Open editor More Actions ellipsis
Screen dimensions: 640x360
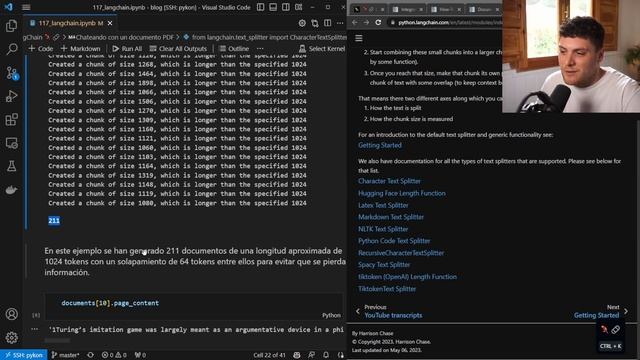tap(340, 23)
